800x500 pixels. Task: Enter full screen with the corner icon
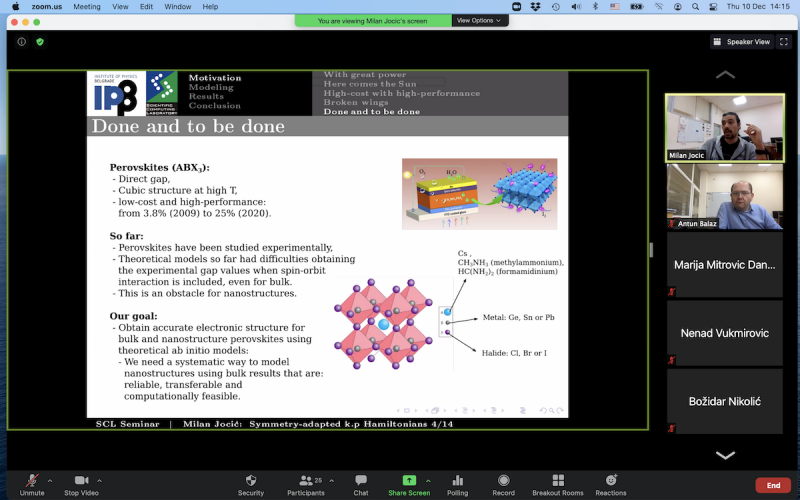pos(784,42)
